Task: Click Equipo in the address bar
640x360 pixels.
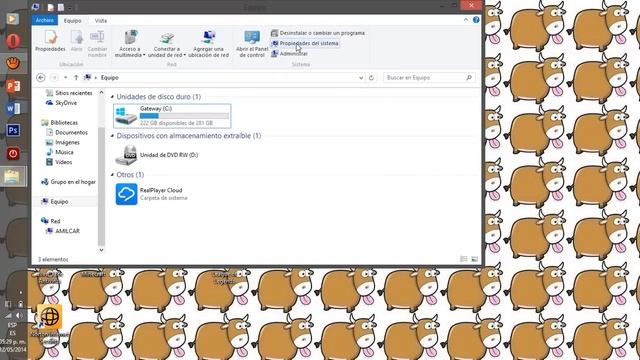Action: point(110,78)
